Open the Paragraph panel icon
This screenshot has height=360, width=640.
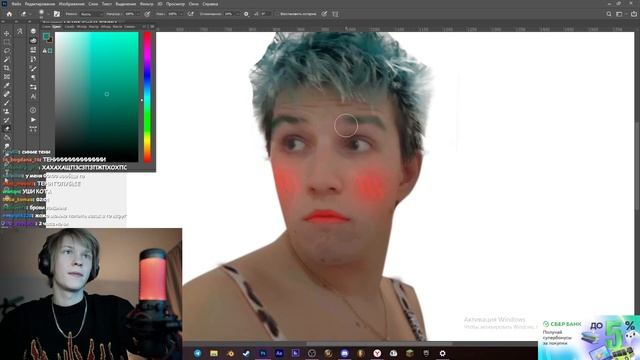tap(33, 77)
